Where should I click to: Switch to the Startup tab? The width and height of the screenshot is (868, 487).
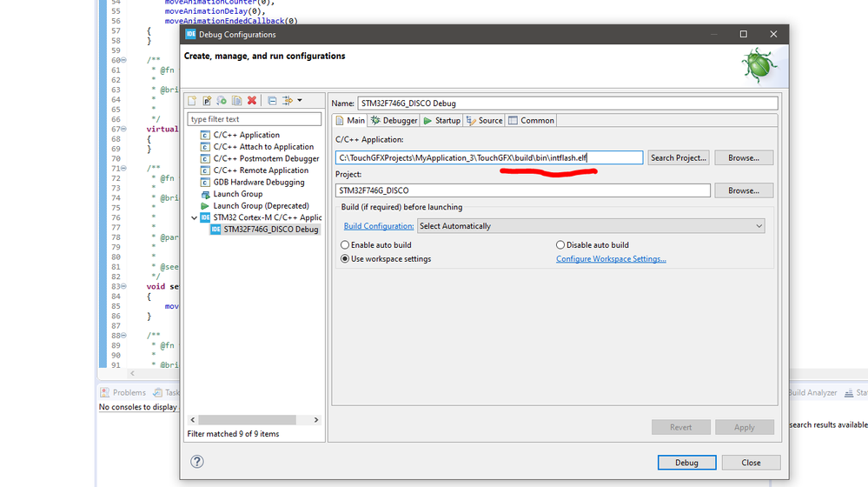441,120
